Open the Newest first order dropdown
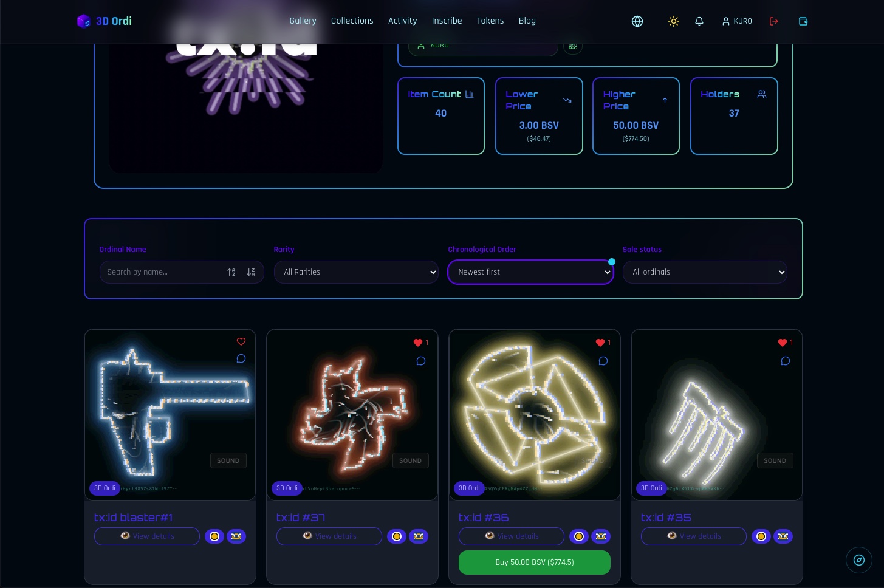884x588 pixels. click(530, 272)
